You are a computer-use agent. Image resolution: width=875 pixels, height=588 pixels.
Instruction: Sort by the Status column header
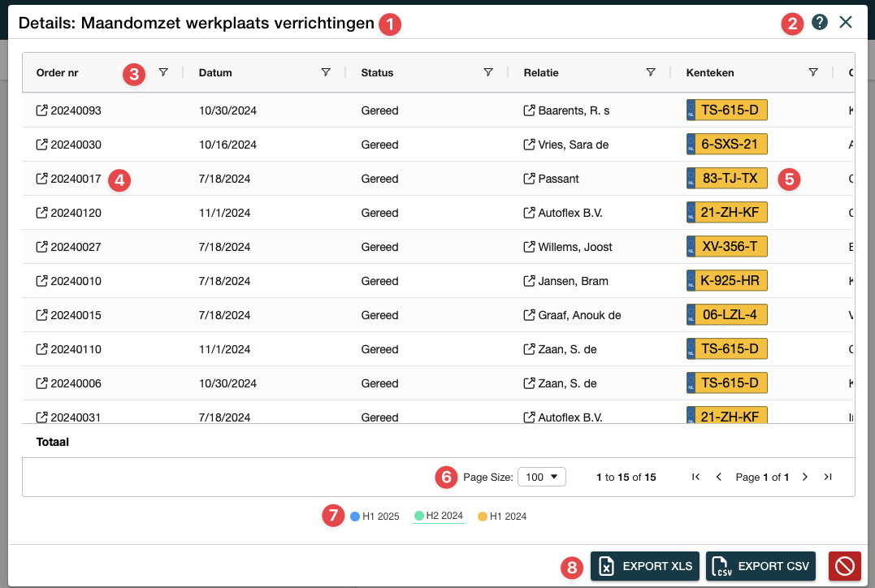[x=377, y=72]
